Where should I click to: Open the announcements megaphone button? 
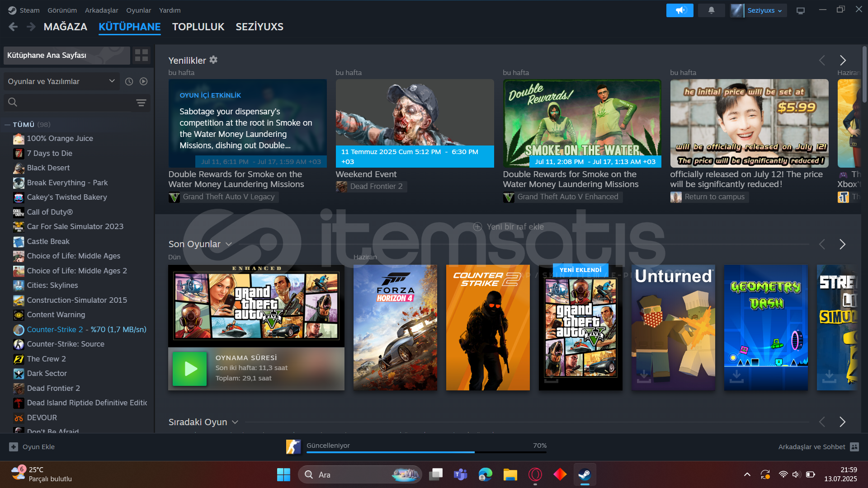pyautogui.click(x=679, y=10)
